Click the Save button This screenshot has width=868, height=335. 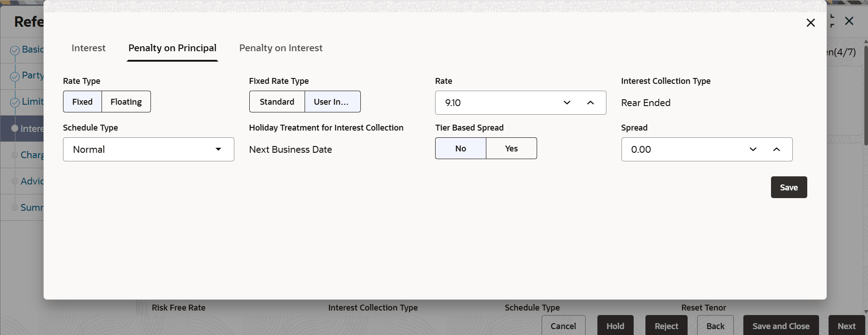(789, 187)
